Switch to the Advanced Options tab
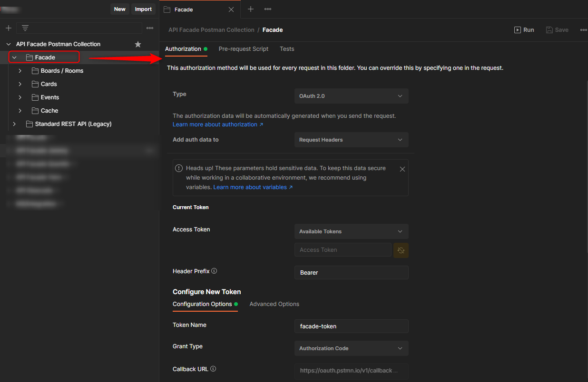The height and width of the screenshot is (382, 588). (x=274, y=304)
